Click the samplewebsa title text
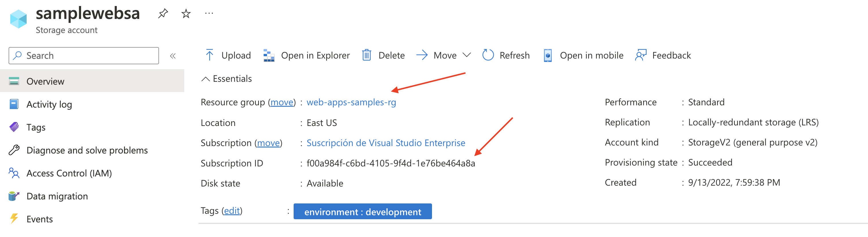Image resolution: width=868 pixels, height=237 pixels. [x=88, y=13]
